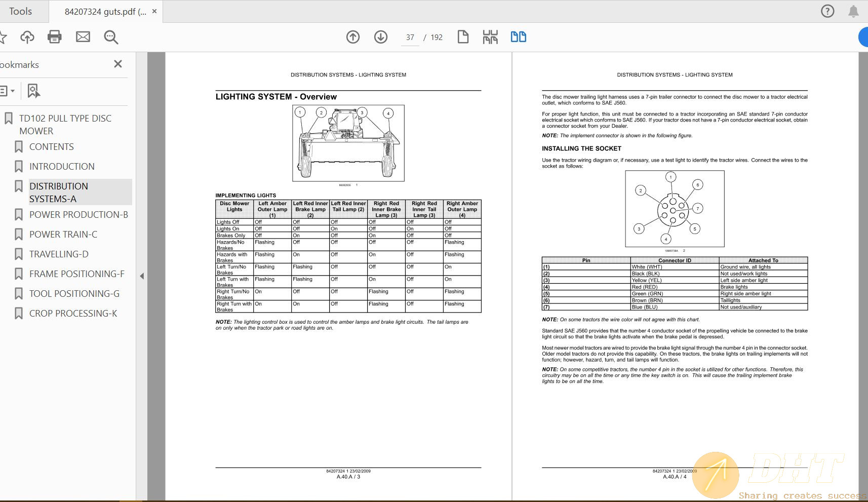
Task: Open FRAME POSITIONING-F bookmark
Action: pyautogui.click(x=76, y=274)
